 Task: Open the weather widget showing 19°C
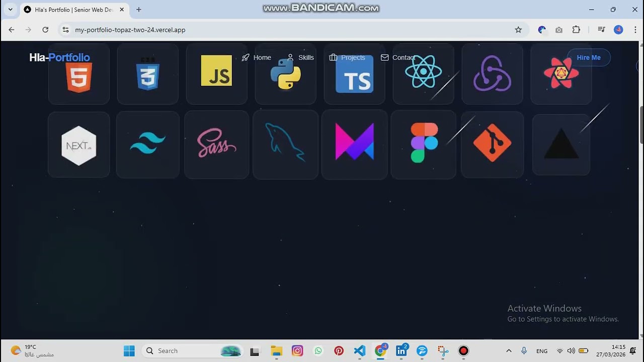[33, 350]
